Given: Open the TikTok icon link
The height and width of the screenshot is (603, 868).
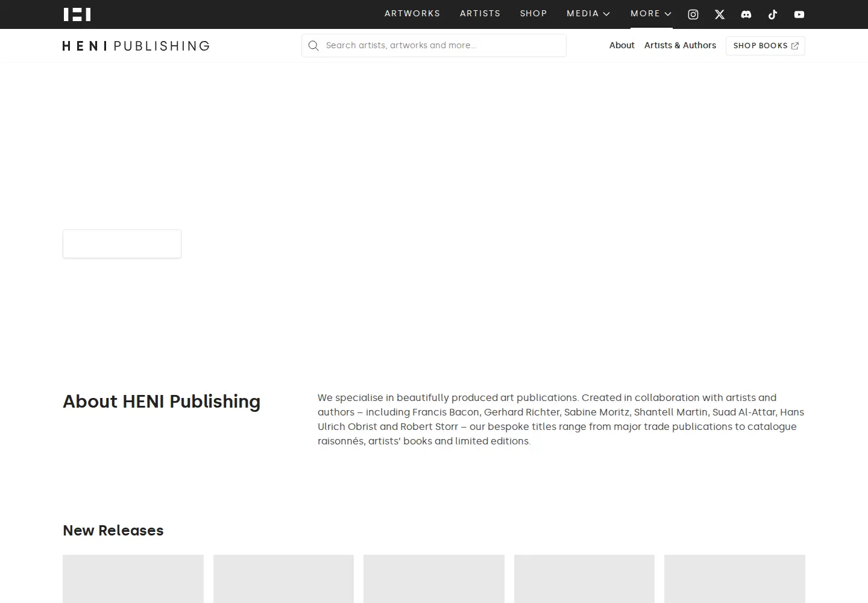Looking at the screenshot, I should click(773, 14).
